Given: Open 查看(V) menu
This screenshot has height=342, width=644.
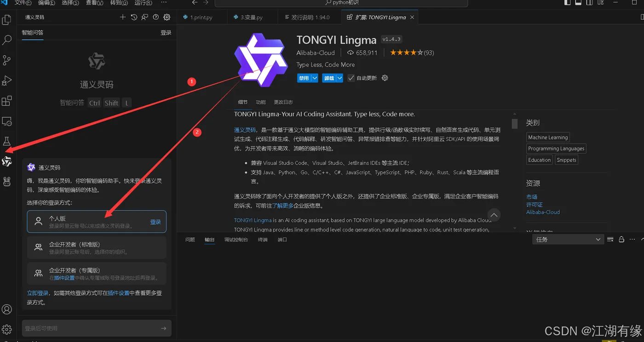Looking at the screenshot, I should click(x=94, y=3).
